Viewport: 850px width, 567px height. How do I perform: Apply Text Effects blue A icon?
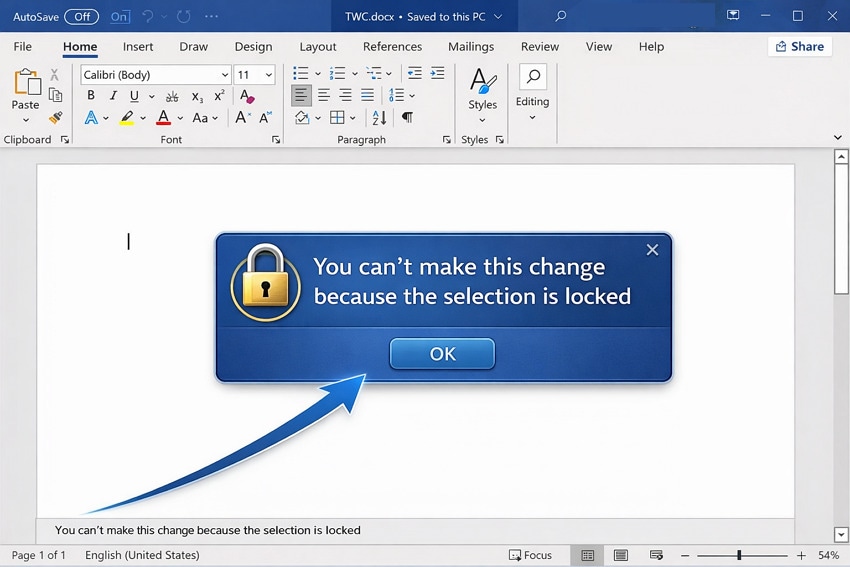click(x=91, y=117)
